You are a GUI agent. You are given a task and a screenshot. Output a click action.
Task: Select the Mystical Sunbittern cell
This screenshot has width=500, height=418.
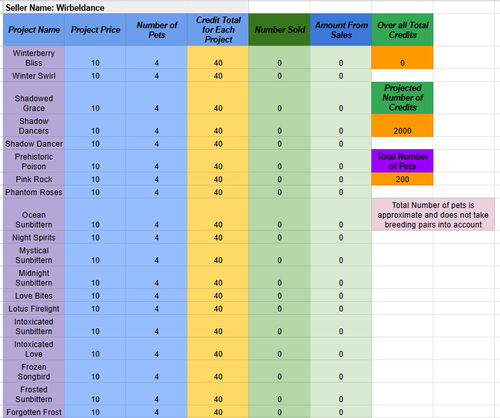pos(34,255)
